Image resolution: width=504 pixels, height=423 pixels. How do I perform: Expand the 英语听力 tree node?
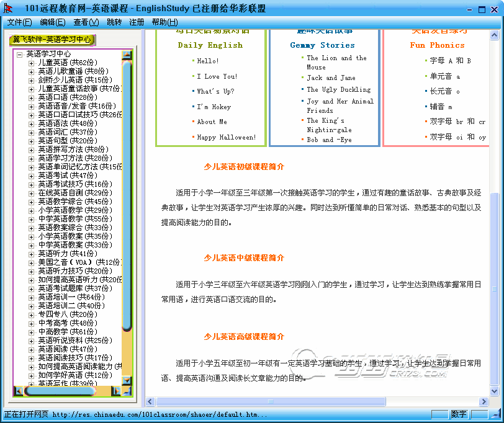(31, 254)
